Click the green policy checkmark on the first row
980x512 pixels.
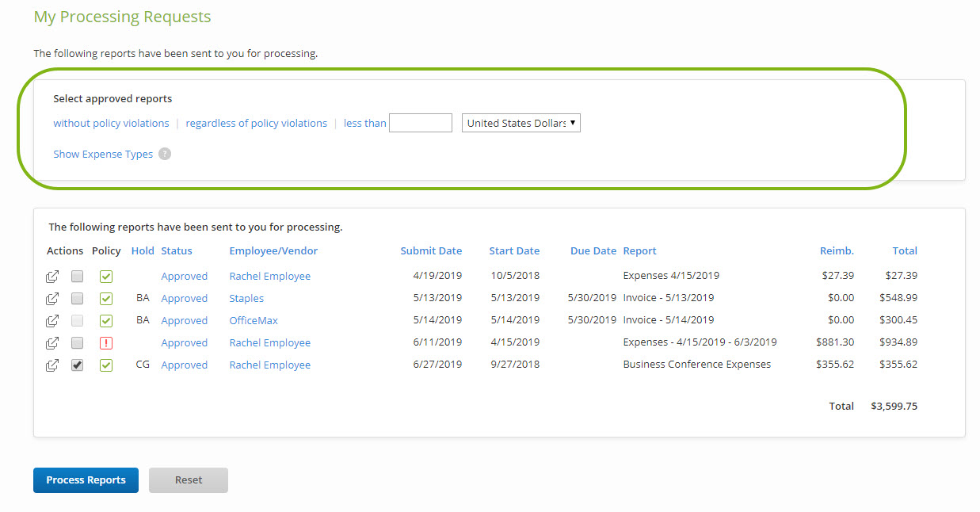(x=106, y=276)
